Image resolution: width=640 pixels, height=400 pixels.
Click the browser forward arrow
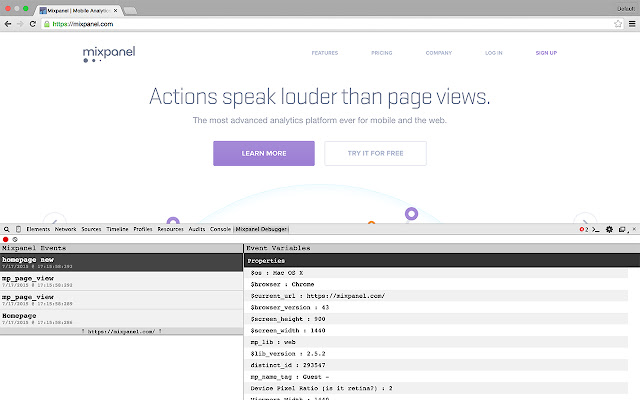[20, 24]
